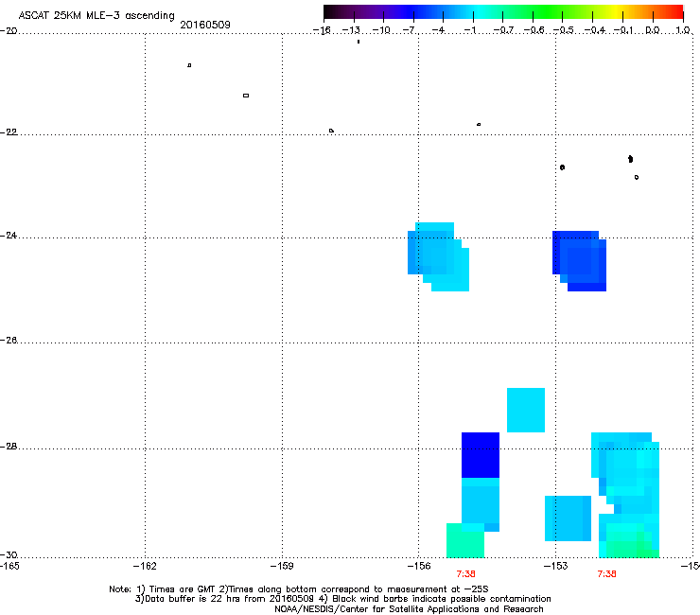Click the longitude axis label -162

145,567
